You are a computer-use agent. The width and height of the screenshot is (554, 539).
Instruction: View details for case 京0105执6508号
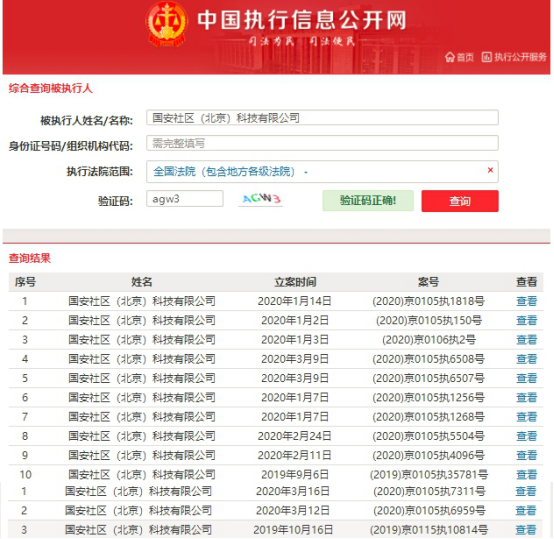click(526, 359)
